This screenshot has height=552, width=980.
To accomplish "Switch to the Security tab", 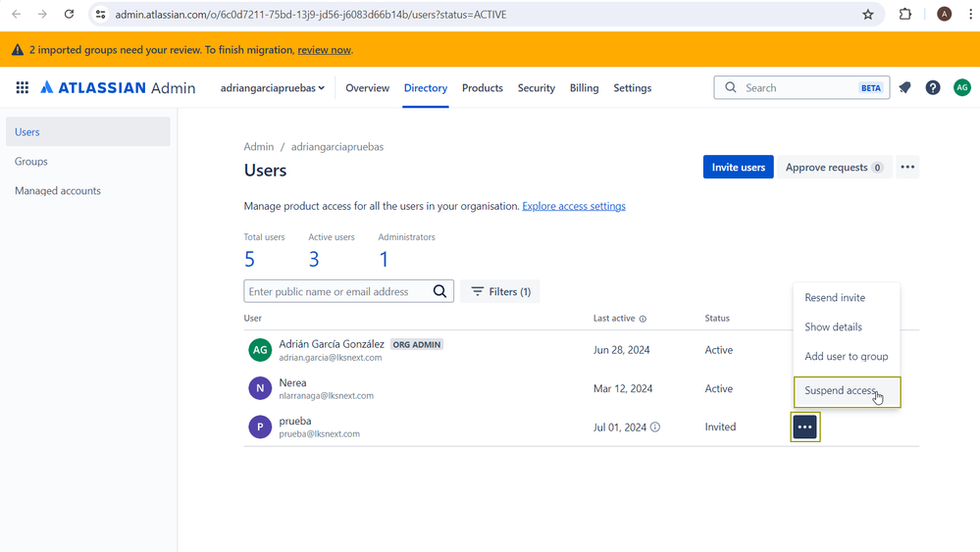I will [x=536, y=88].
